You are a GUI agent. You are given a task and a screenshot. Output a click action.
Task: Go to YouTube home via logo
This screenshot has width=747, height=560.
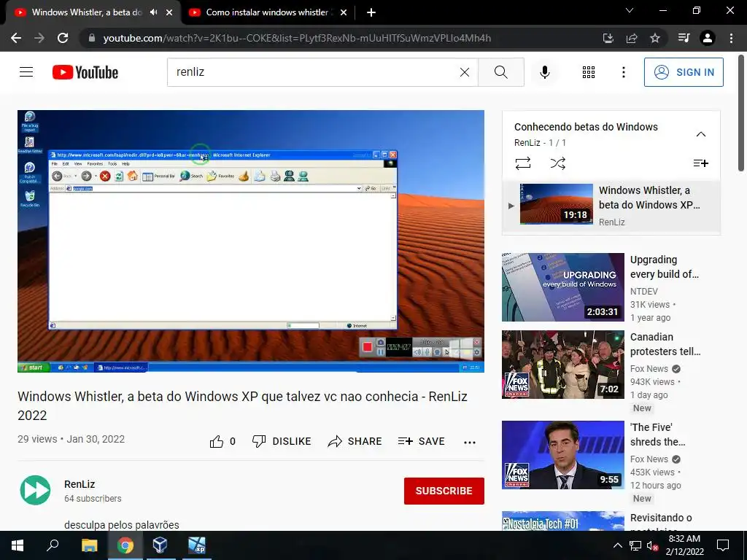click(85, 72)
